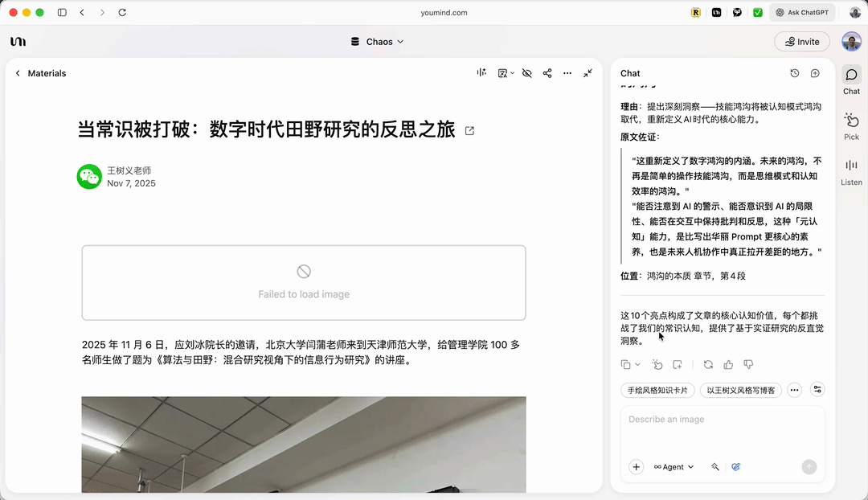Switch to the Listen sidebar tab
Image resolution: width=868 pixels, height=500 pixels.
[x=851, y=170]
